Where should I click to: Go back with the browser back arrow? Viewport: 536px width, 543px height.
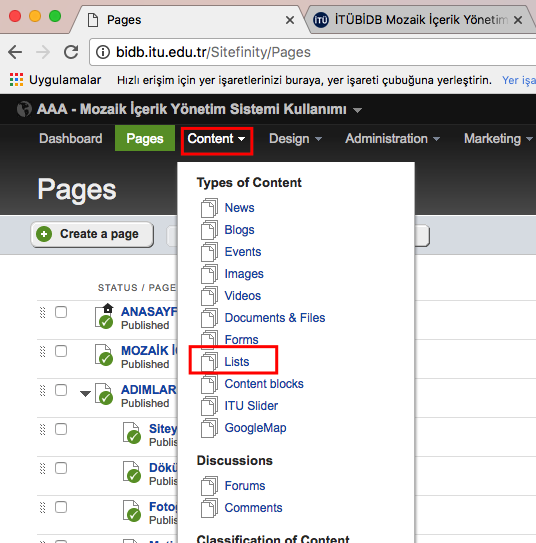tap(15, 52)
